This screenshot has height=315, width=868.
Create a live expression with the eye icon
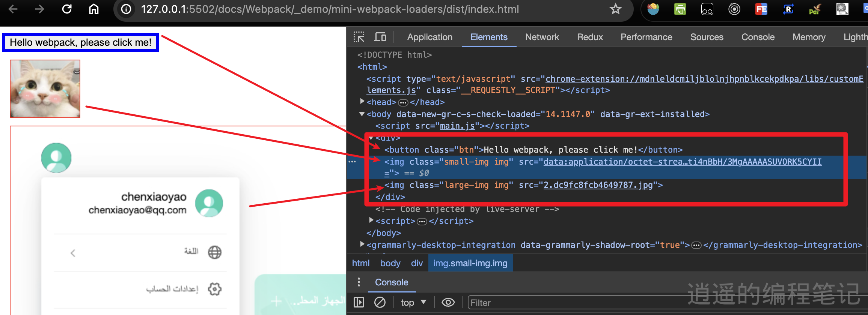click(x=448, y=302)
